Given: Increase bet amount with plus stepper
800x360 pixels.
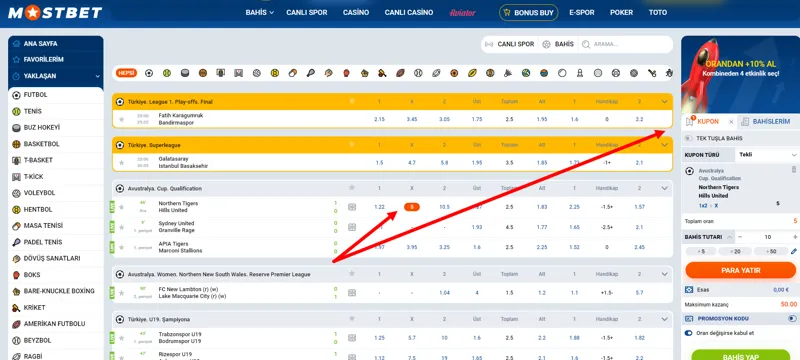Looking at the screenshot, I should click(x=795, y=237).
